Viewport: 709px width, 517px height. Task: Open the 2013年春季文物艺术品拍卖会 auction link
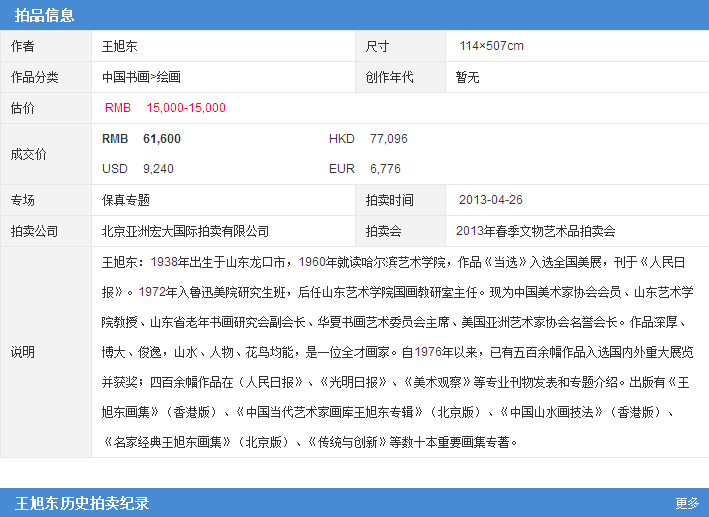[535, 231]
